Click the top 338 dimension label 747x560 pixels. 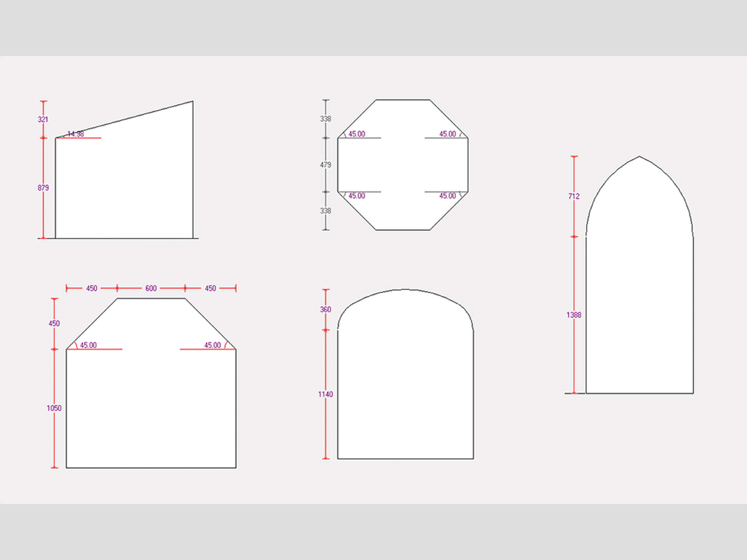pos(326,119)
